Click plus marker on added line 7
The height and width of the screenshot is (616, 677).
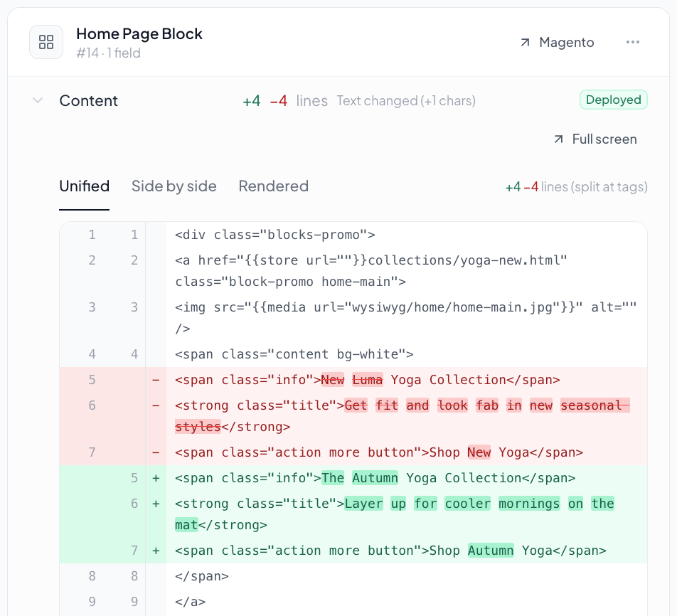pyautogui.click(x=156, y=551)
